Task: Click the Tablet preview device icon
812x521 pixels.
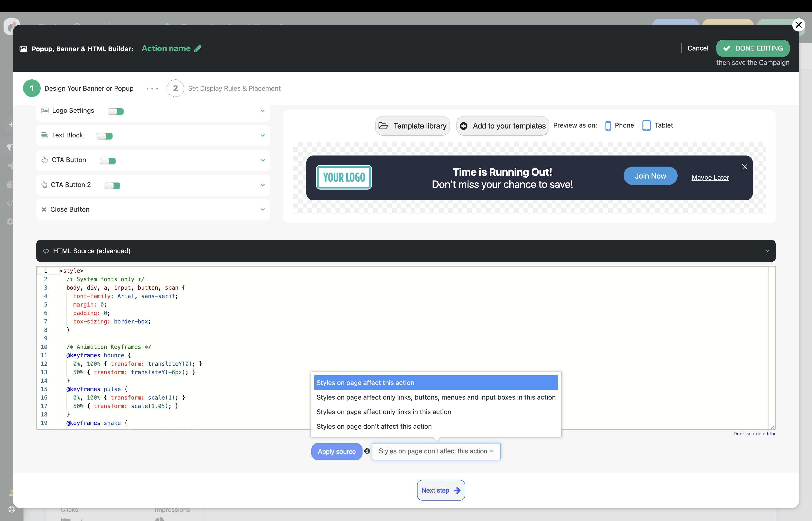Action: (x=647, y=125)
